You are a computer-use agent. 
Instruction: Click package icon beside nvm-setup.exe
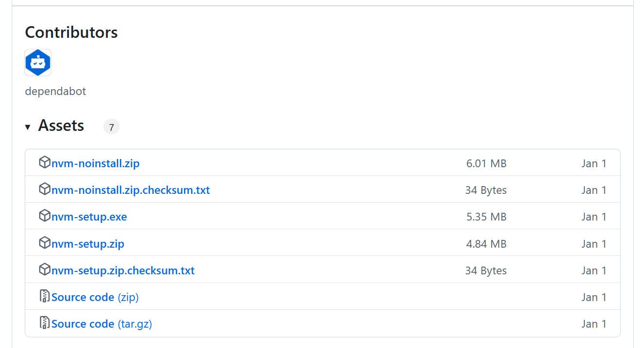45,216
